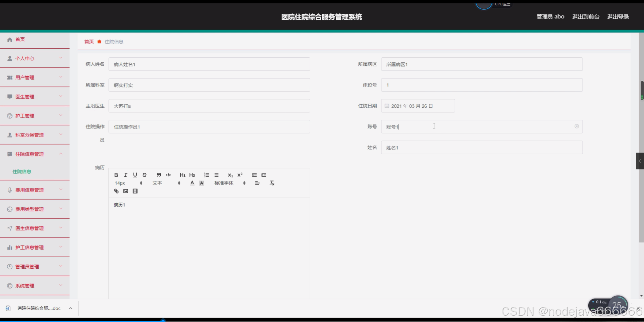Expand 用户管理 menu

35,77
